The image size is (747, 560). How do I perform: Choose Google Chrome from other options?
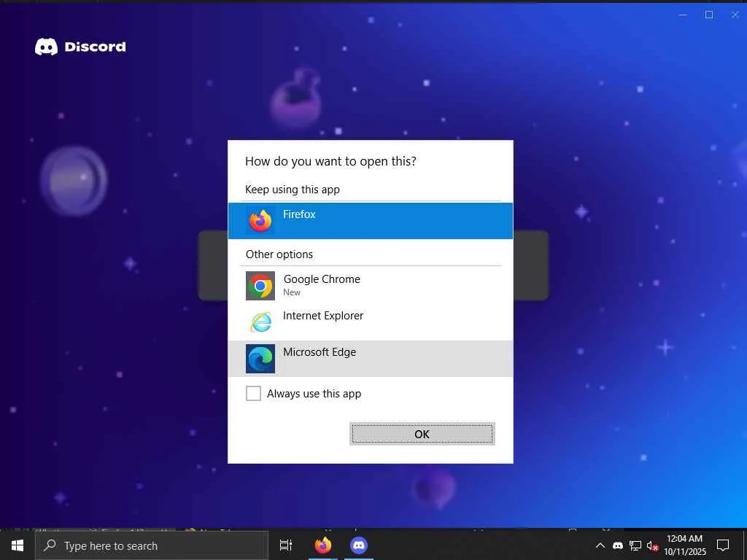tap(370, 285)
